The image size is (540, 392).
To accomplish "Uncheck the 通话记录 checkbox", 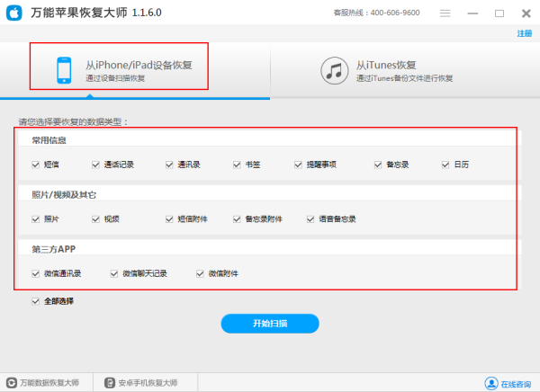I will (x=95, y=165).
